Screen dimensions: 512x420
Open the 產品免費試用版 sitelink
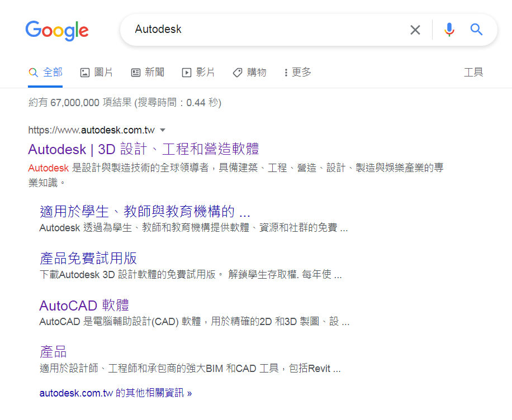pyautogui.click(x=88, y=258)
